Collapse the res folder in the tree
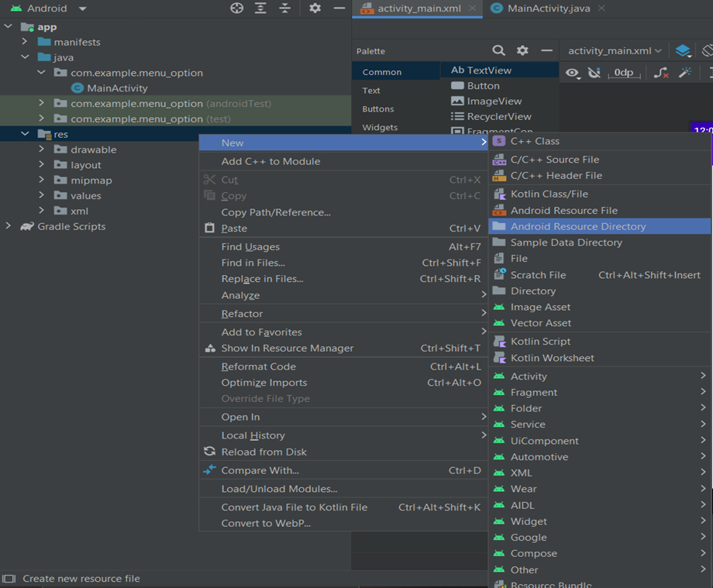The width and height of the screenshot is (713, 588). (x=25, y=134)
